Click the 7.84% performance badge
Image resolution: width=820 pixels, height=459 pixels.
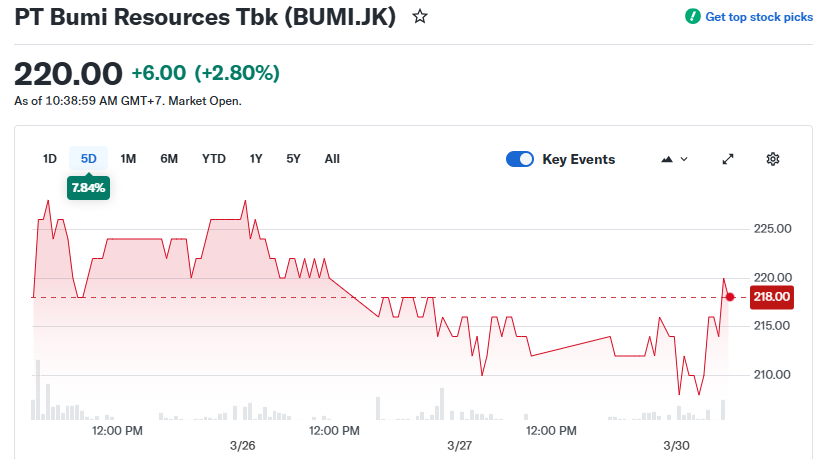coord(88,188)
